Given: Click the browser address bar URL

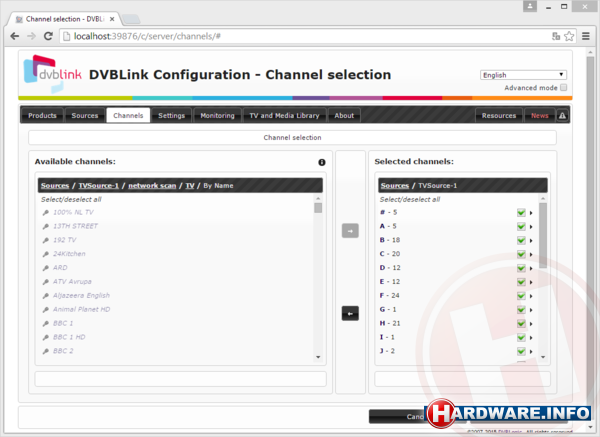Looking at the screenshot, I should coord(147,36).
